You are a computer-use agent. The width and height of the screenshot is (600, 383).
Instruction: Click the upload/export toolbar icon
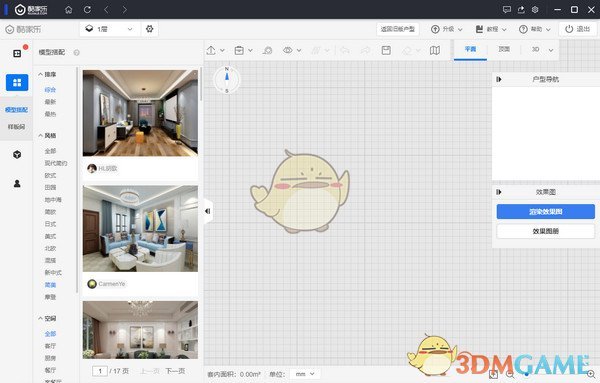click(211, 50)
